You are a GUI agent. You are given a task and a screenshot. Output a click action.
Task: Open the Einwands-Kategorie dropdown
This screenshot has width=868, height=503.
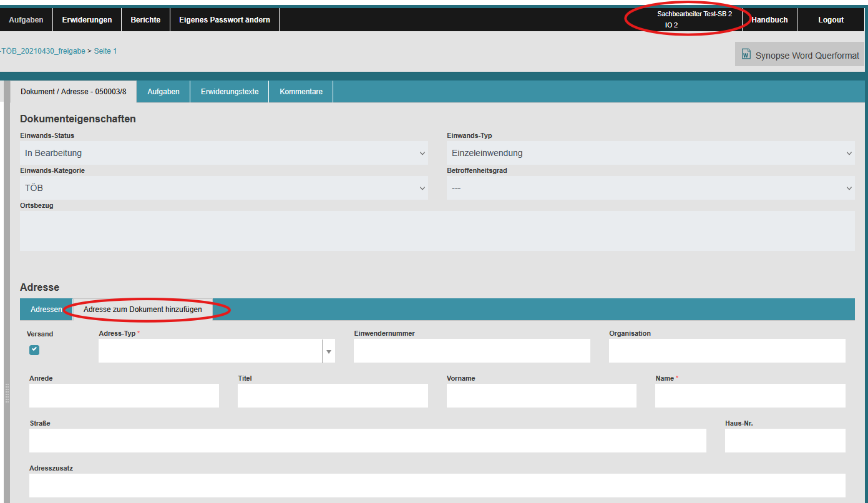pos(223,188)
